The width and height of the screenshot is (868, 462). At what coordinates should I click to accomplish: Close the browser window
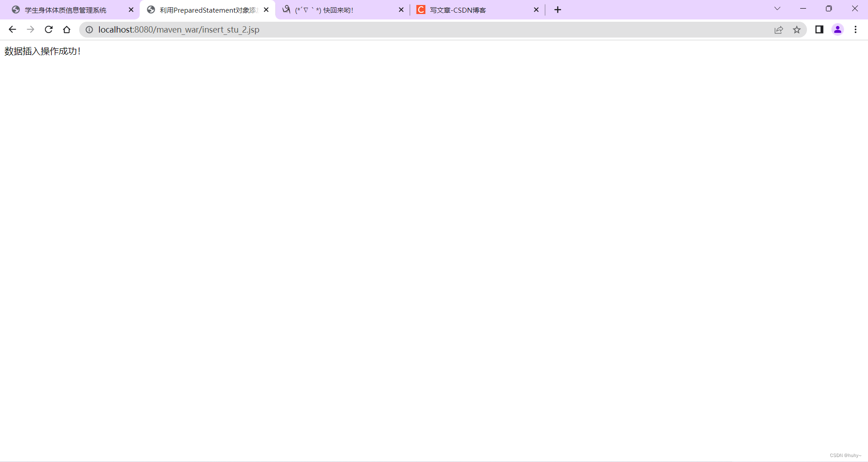pyautogui.click(x=854, y=9)
